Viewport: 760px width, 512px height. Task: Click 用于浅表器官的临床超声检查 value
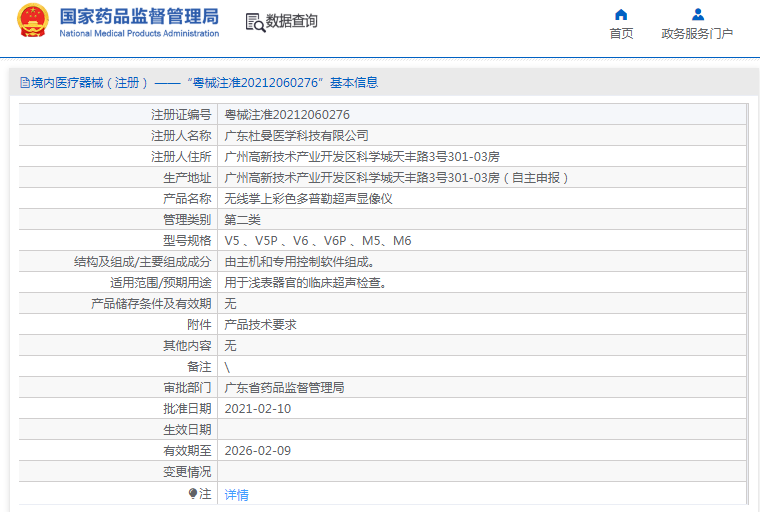pos(305,283)
